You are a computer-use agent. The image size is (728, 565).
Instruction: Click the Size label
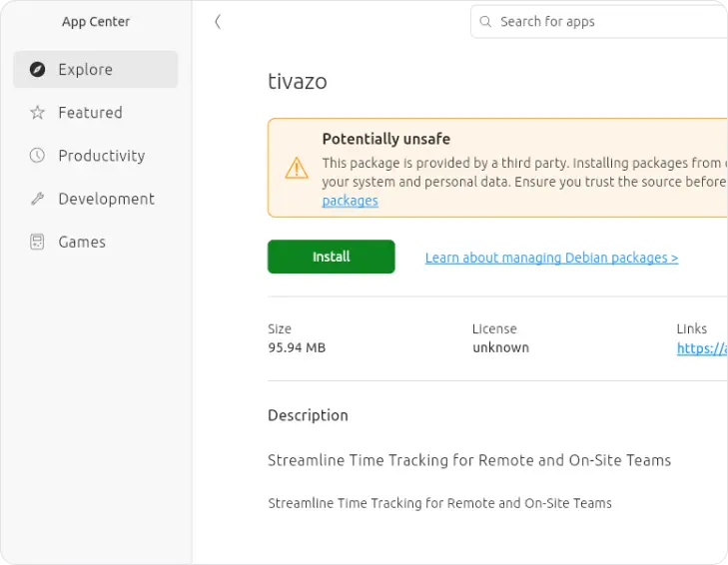click(280, 328)
